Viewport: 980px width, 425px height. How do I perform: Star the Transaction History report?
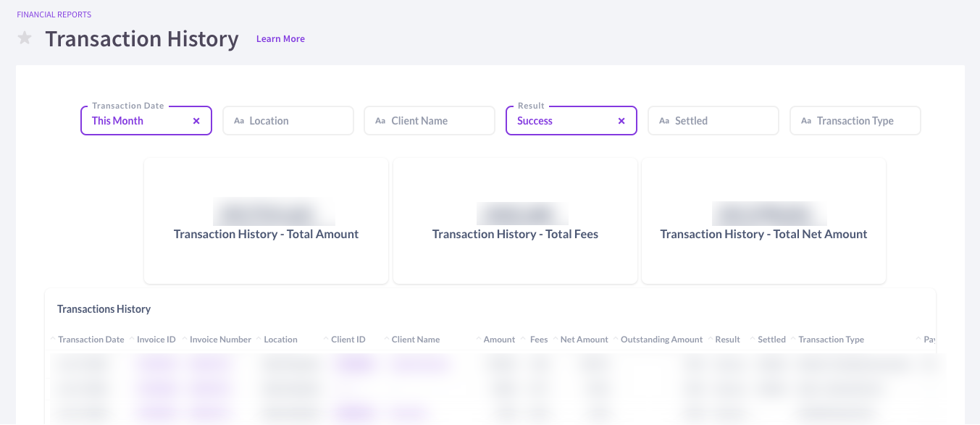coord(25,38)
